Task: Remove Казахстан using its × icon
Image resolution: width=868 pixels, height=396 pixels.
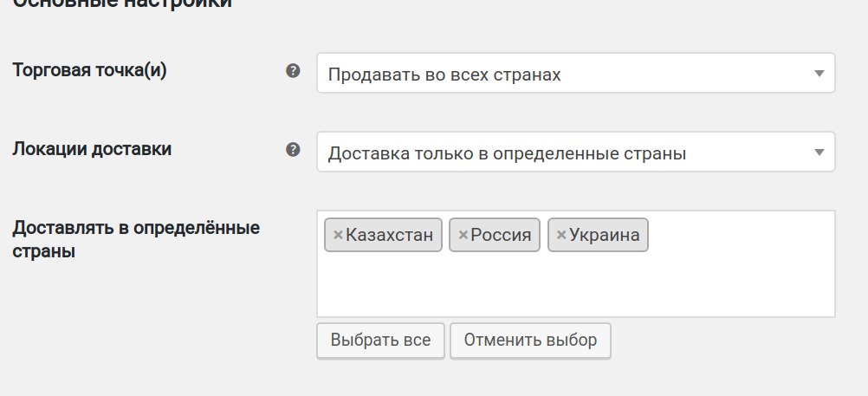Action: click(x=338, y=235)
